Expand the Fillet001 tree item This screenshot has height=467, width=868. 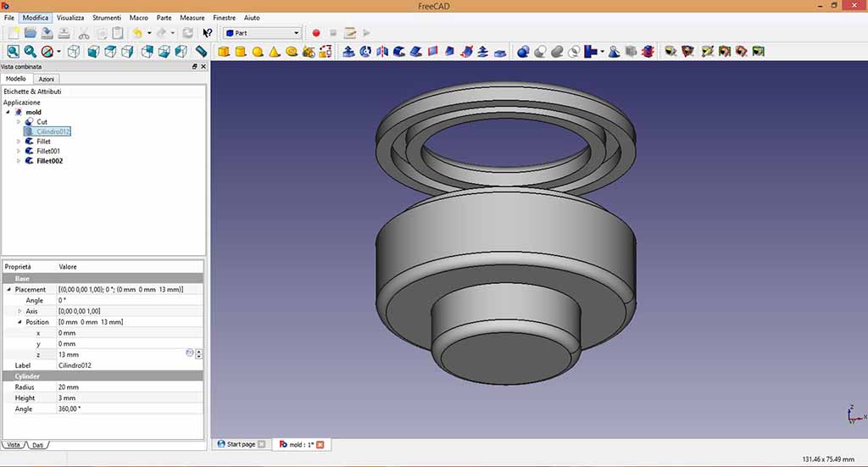[x=19, y=151]
